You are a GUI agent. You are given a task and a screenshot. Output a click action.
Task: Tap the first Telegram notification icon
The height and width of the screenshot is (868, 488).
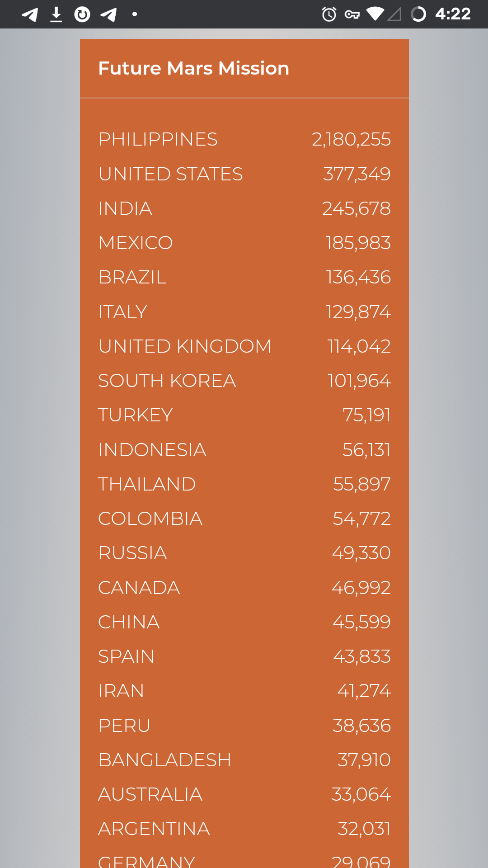click(x=30, y=14)
